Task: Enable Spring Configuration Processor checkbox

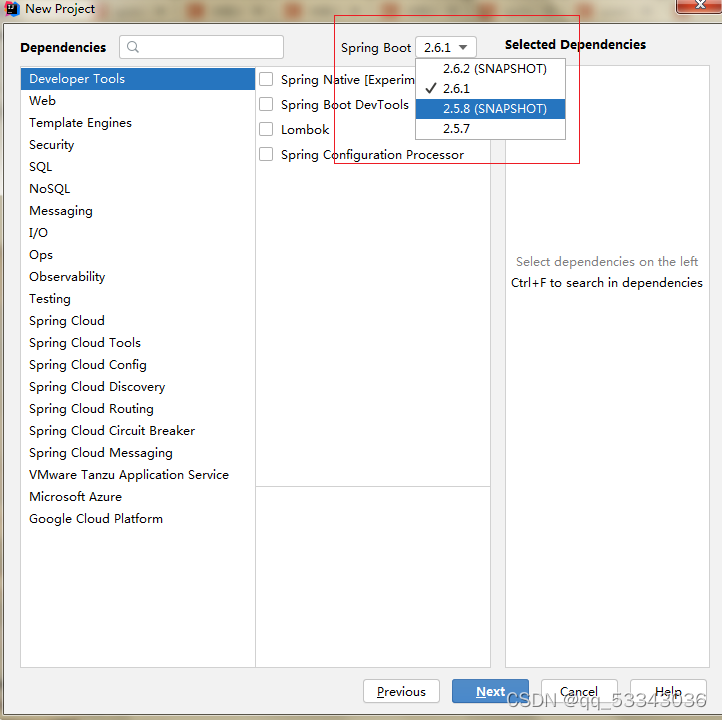Action: pos(266,154)
